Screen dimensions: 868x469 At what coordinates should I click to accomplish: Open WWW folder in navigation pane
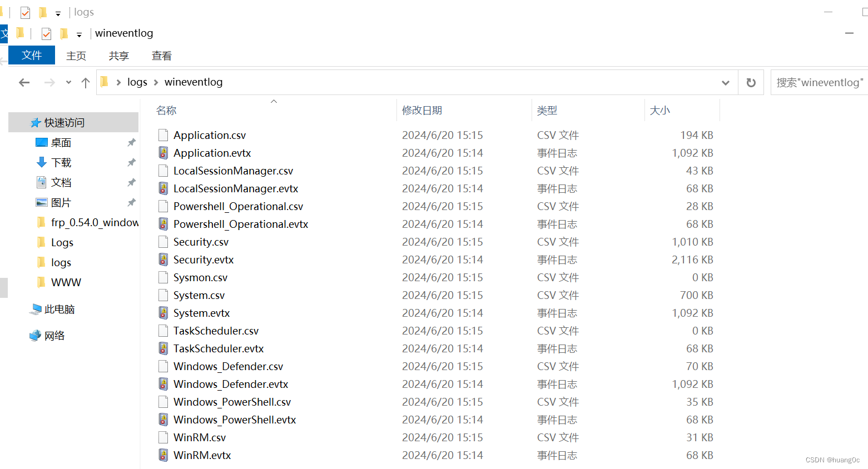click(x=66, y=283)
